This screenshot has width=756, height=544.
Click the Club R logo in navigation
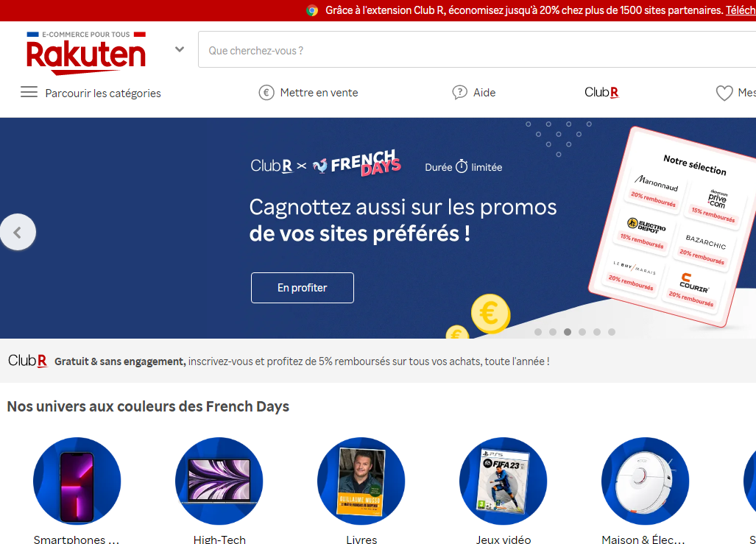[601, 92]
